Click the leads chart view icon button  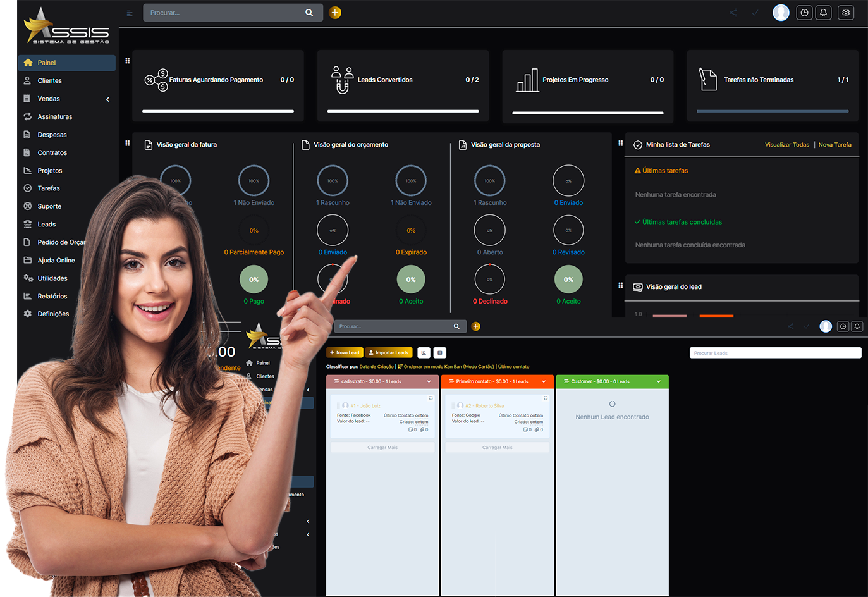424,353
